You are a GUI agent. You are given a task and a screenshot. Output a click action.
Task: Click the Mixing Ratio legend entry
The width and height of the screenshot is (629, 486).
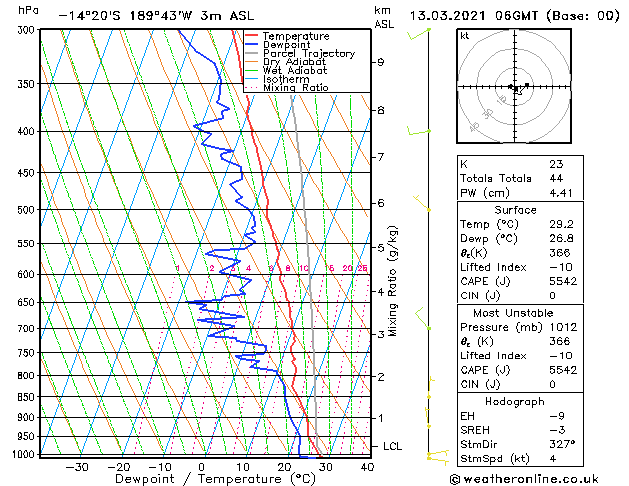tap(295, 88)
